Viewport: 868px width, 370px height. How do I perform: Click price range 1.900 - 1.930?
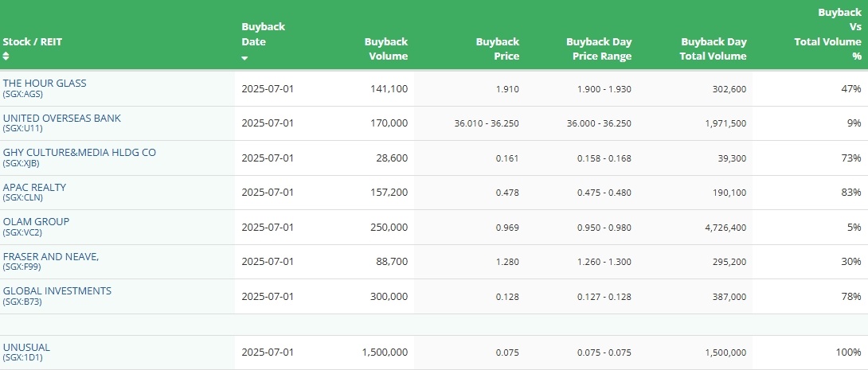604,89
